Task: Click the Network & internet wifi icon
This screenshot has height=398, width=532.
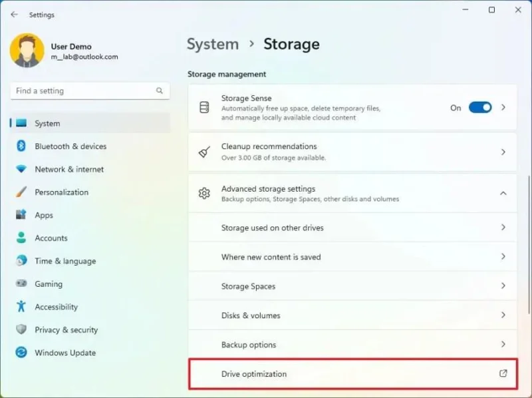Action: click(x=21, y=169)
